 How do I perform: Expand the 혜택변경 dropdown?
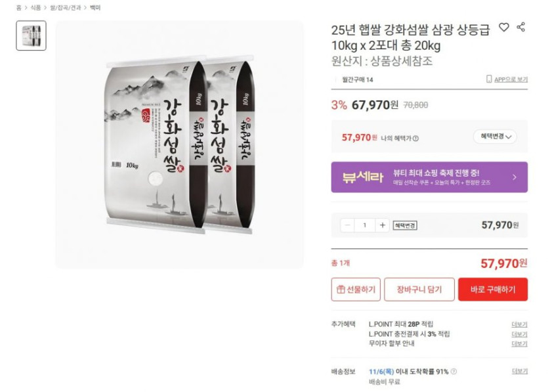[495, 137]
